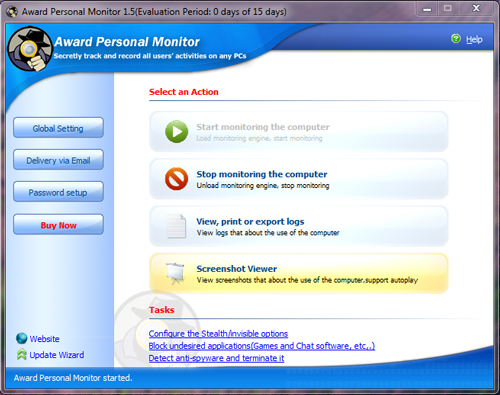Click the projector screen Screenshot Viewer icon
500x395 pixels.
[175, 273]
